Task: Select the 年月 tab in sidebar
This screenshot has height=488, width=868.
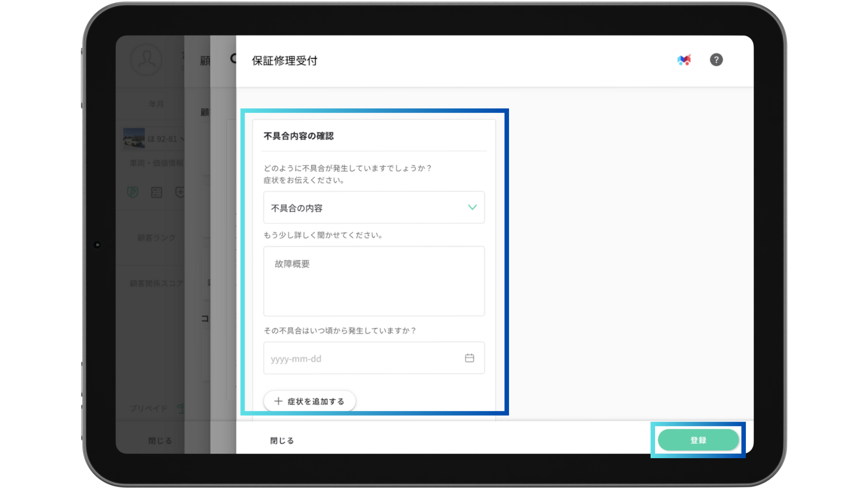Action: coord(156,104)
